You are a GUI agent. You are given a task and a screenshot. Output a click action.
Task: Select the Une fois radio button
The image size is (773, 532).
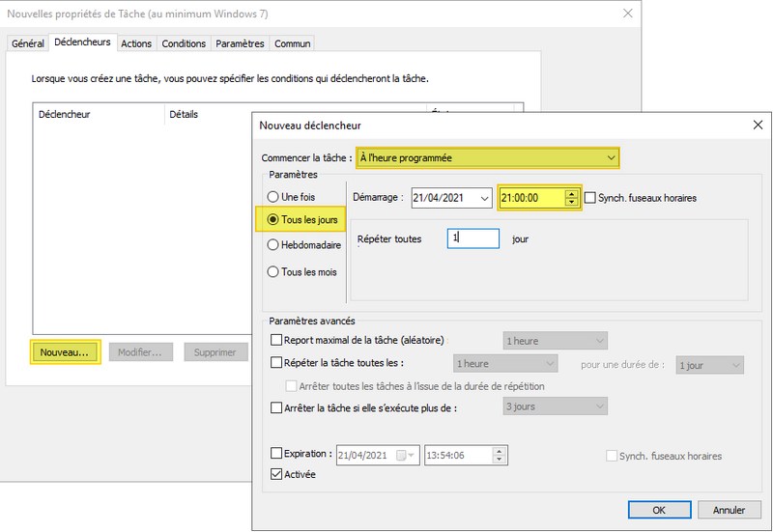pyautogui.click(x=273, y=197)
